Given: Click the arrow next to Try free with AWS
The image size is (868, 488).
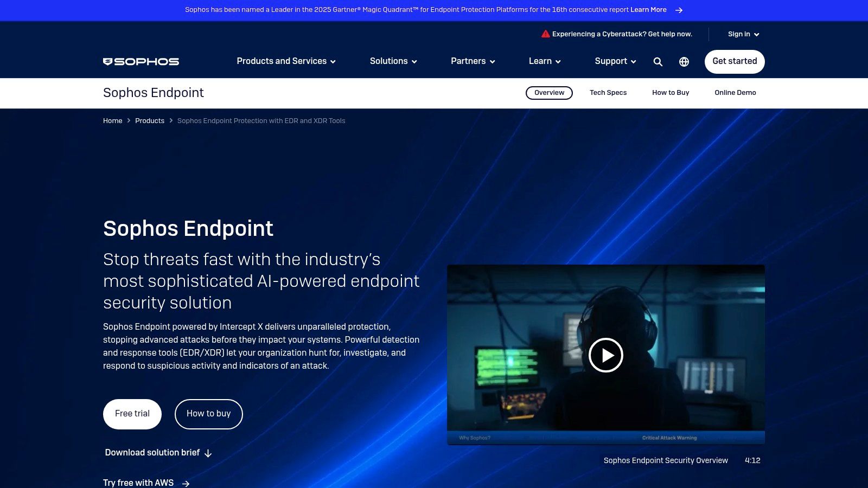Looking at the screenshot, I should [186, 483].
